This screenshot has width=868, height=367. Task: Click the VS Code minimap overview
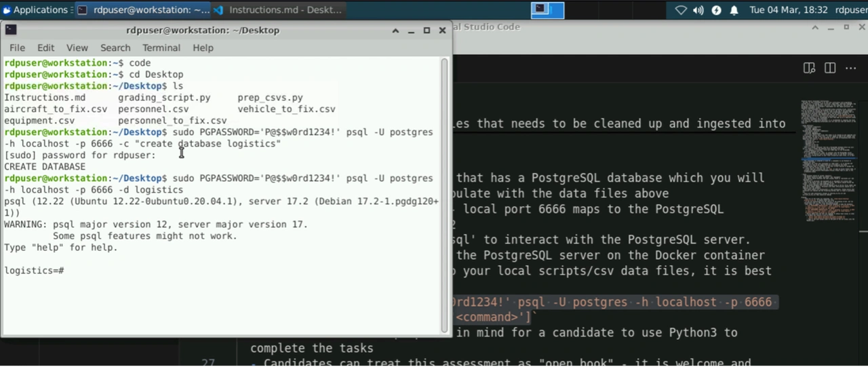click(828, 163)
